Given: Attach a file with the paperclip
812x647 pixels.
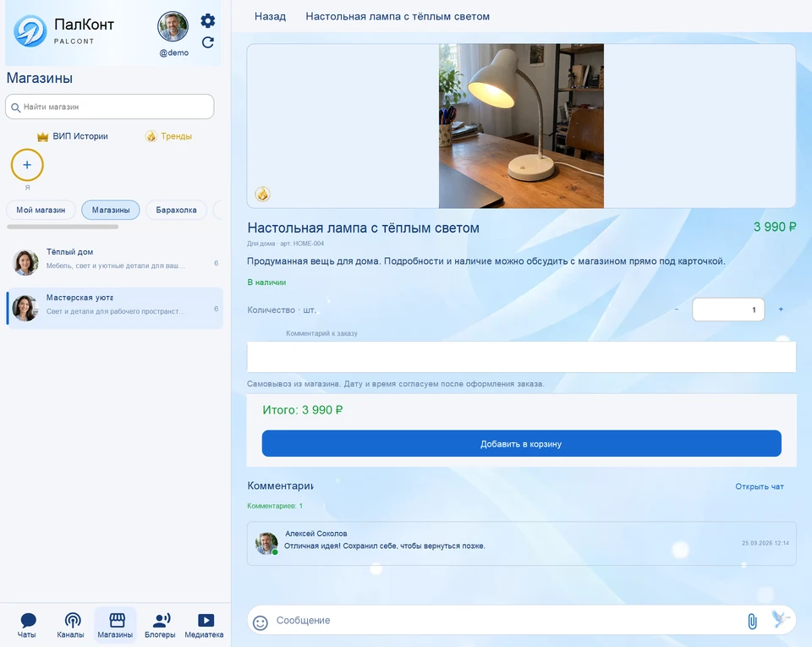Looking at the screenshot, I should tap(753, 621).
